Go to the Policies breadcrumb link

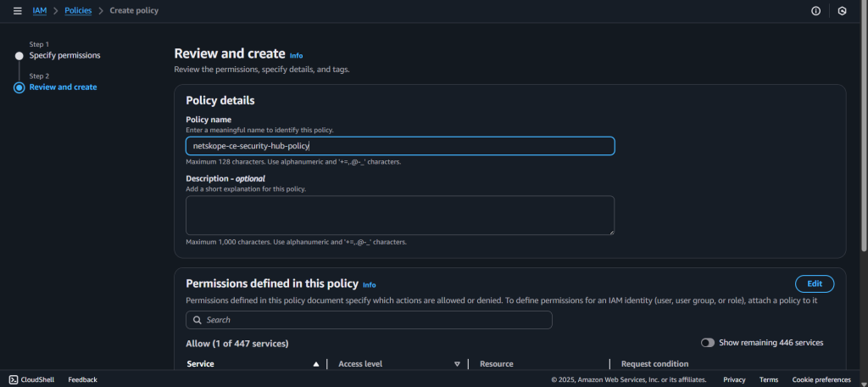(78, 10)
